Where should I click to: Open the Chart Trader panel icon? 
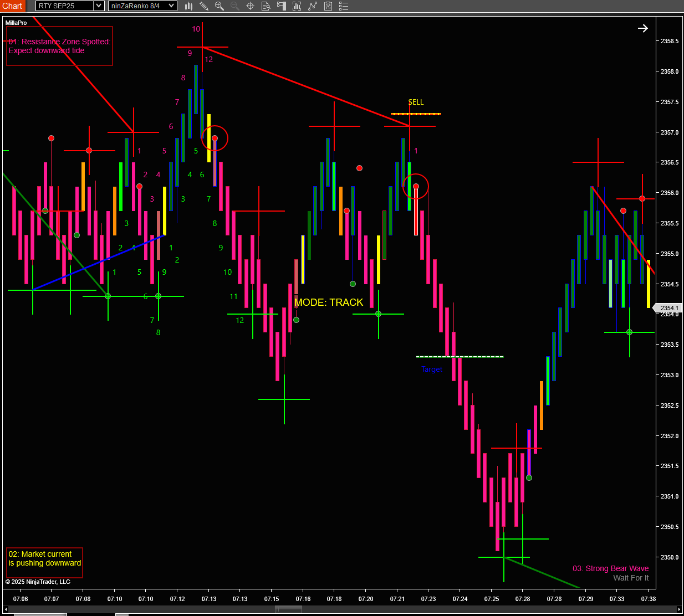click(282, 6)
